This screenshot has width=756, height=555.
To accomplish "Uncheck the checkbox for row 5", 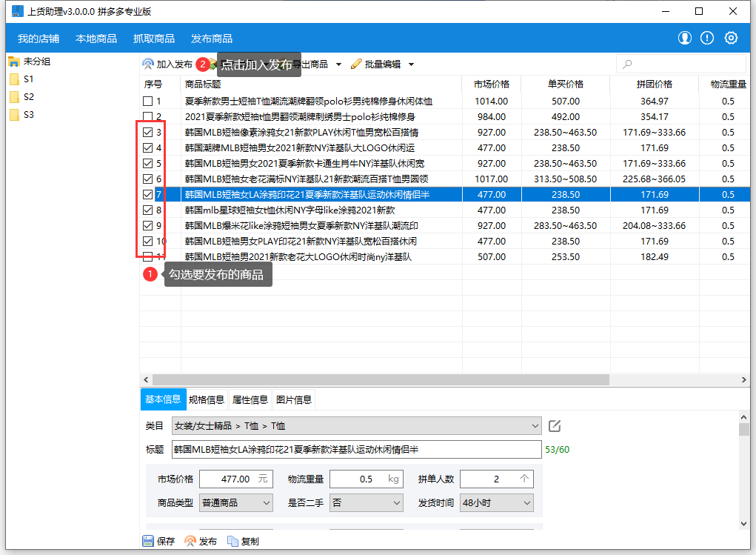I will pos(148,164).
